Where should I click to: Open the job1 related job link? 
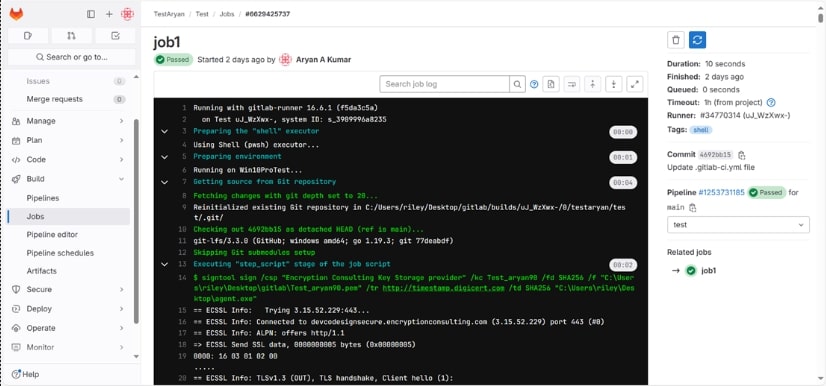click(x=709, y=271)
